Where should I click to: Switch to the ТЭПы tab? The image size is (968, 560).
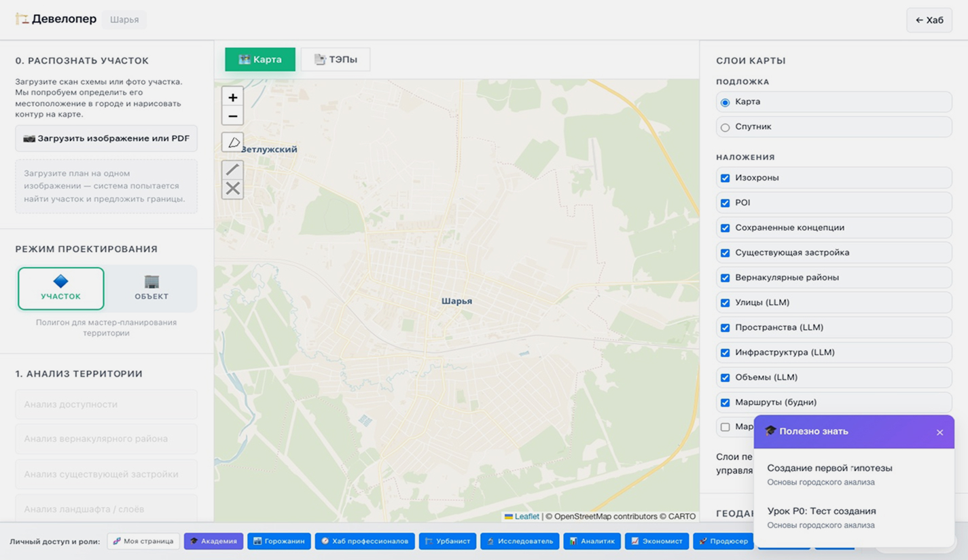coord(336,60)
